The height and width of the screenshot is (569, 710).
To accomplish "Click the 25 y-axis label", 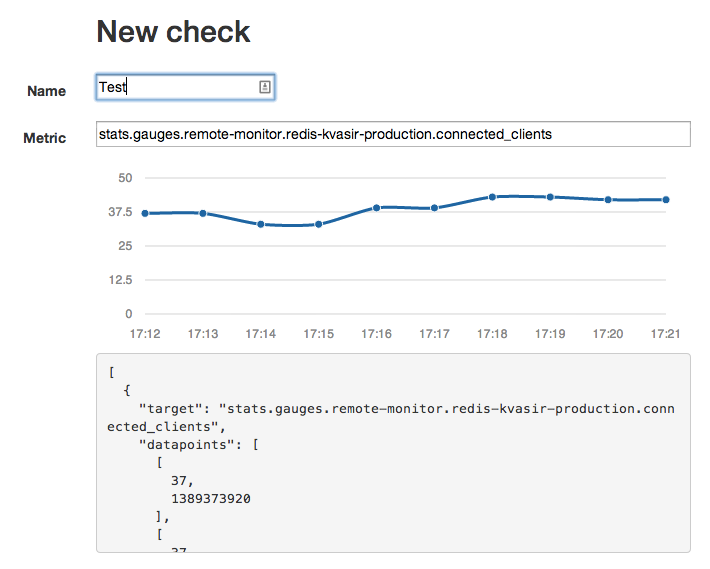I will [x=125, y=246].
